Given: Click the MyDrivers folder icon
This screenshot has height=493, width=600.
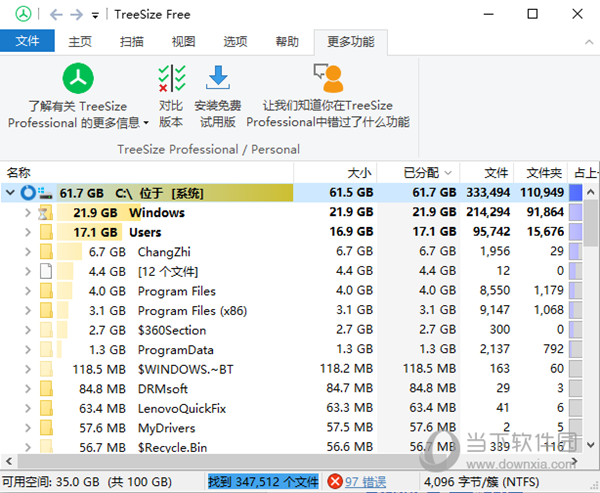Looking at the screenshot, I should pyautogui.click(x=46, y=428).
